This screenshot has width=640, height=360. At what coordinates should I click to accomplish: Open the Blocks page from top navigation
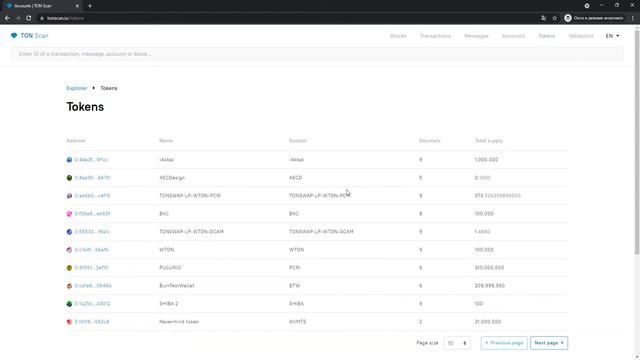click(398, 36)
